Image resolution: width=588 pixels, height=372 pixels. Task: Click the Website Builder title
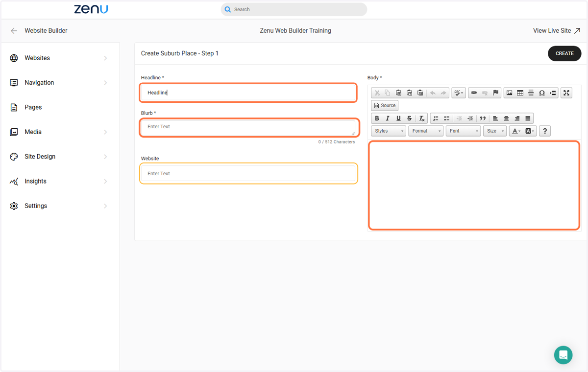click(x=46, y=30)
